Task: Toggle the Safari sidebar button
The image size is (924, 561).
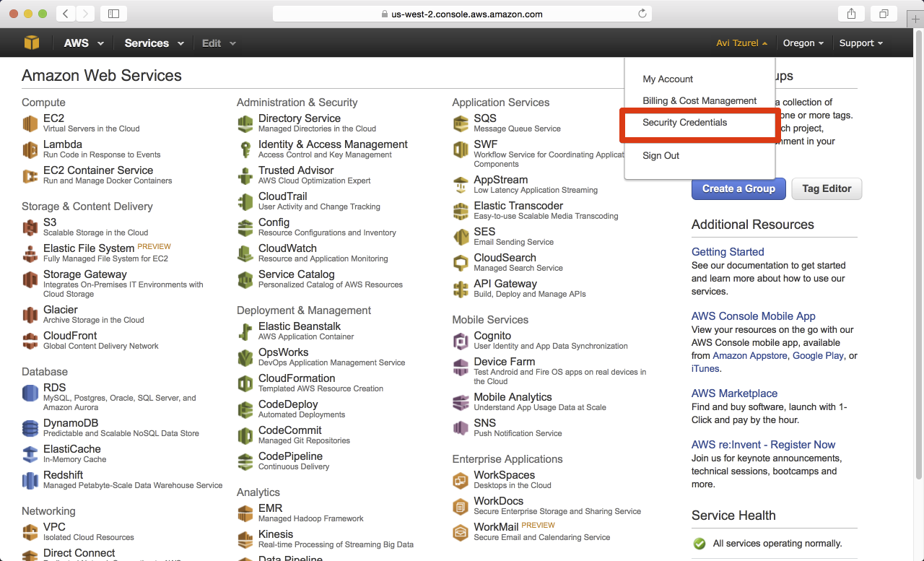Action: click(113, 14)
